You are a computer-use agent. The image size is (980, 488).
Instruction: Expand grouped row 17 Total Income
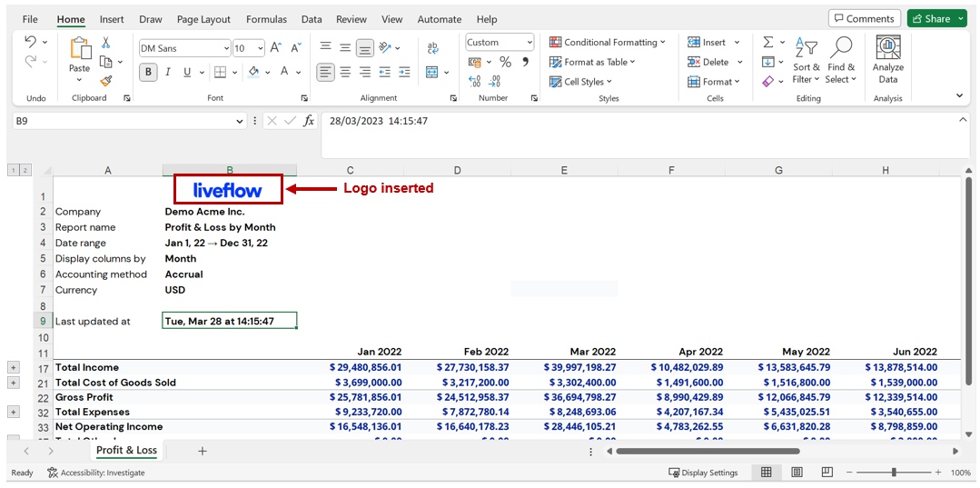point(14,367)
